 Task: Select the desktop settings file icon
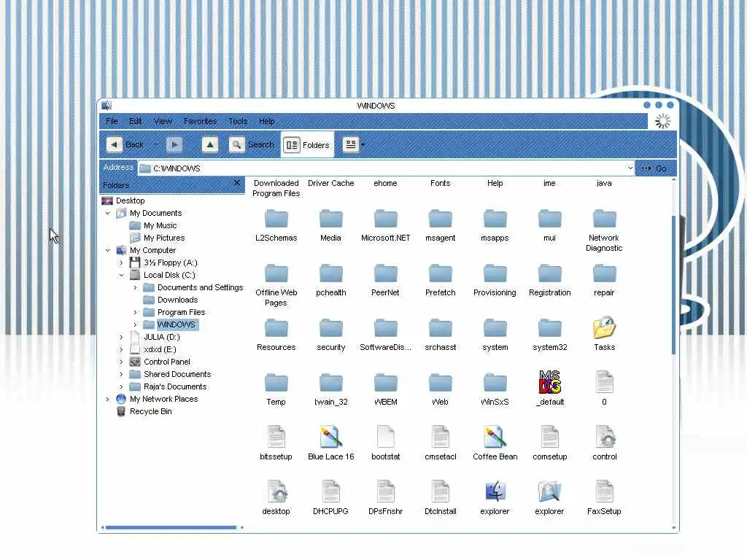[276, 491]
